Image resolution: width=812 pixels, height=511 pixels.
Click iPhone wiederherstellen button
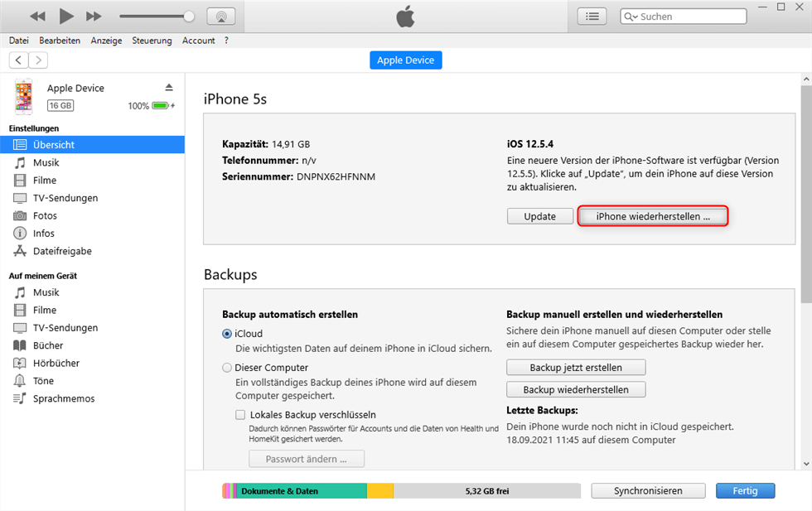(653, 216)
